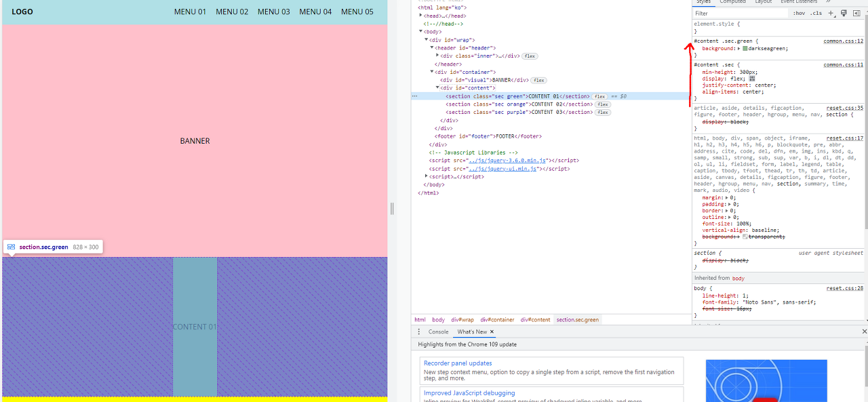The image size is (868, 402).
Task: Expand the border shorthand property
Action: click(727, 211)
